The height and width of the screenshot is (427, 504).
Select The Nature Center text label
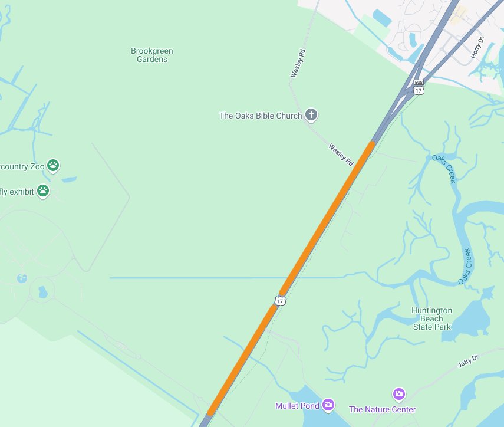(x=383, y=409)
